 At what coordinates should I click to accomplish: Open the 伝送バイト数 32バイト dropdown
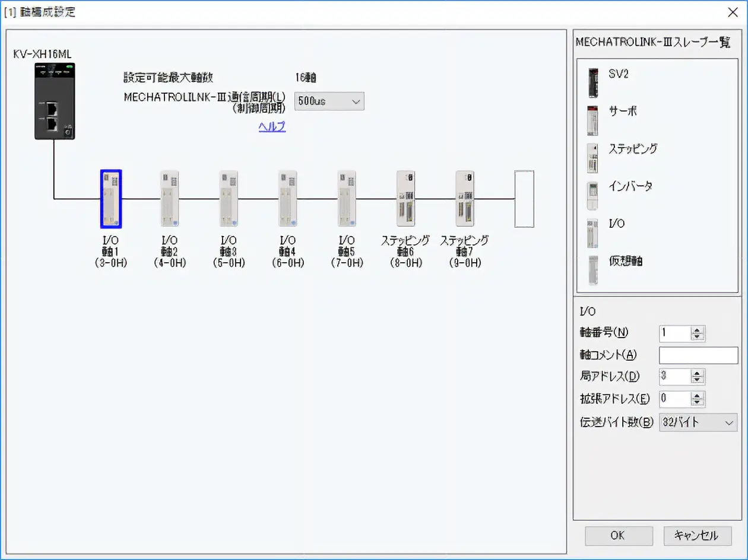[x=698, y=422]
